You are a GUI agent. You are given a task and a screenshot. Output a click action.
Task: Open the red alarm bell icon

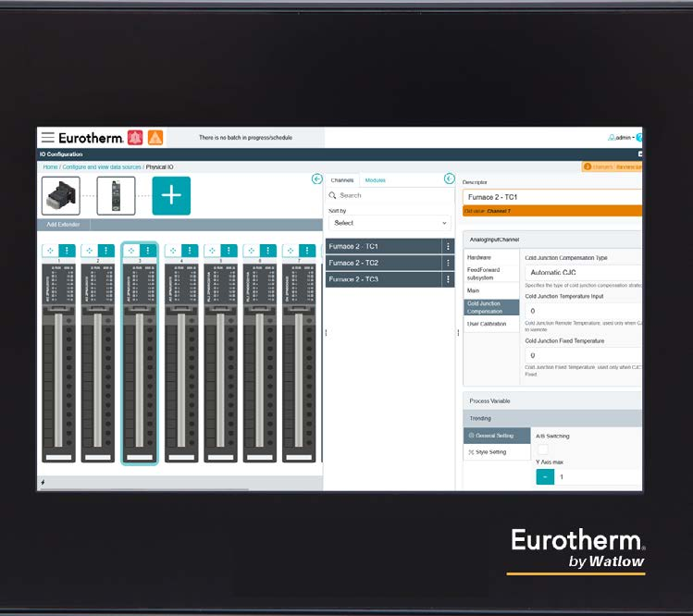(135, 138)
